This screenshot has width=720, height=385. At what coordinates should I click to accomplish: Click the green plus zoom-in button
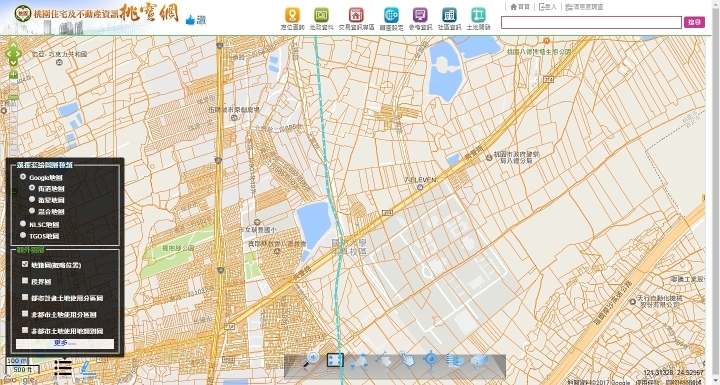coord(13,75)
